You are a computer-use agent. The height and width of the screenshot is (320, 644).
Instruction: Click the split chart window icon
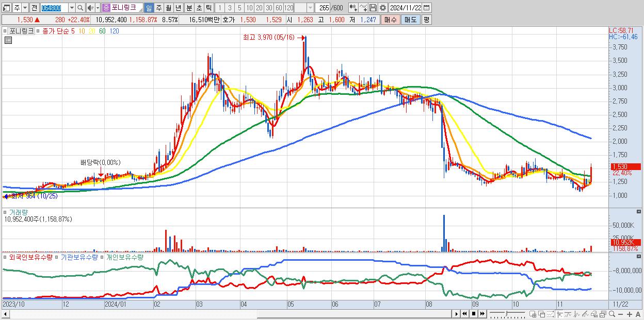pyautogui.click(x=533, y=314)
